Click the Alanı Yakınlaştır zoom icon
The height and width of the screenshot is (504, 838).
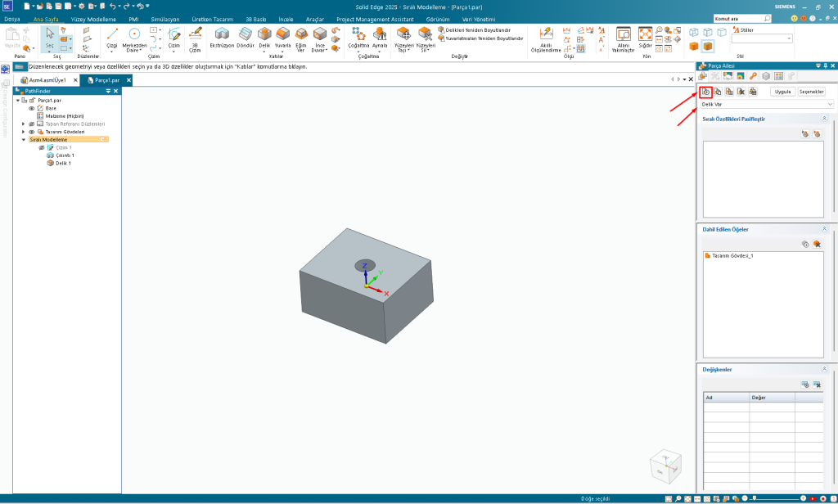coord(624,36)
